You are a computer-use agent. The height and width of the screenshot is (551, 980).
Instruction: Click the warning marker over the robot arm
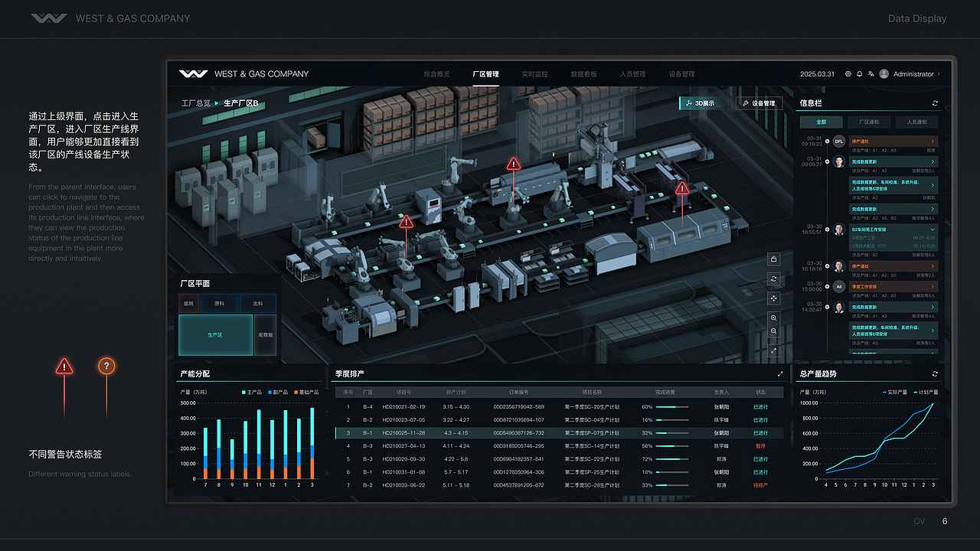(x=407, y=222)
